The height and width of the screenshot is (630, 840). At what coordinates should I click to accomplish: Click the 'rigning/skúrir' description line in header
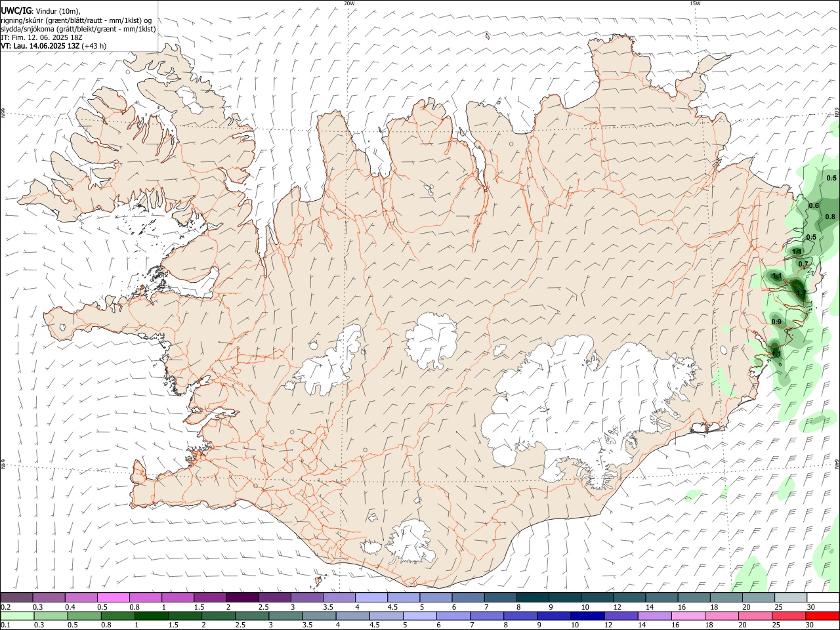click(76, 20)
